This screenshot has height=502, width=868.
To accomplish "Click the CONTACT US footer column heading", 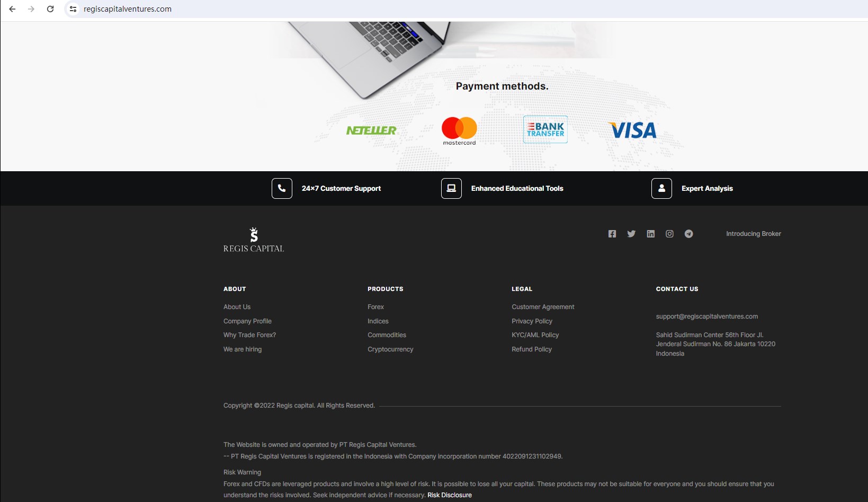I will (677, 289).
